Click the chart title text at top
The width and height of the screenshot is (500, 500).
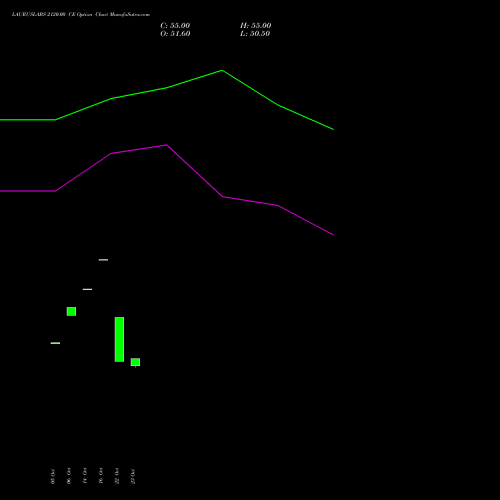[81, 14]
